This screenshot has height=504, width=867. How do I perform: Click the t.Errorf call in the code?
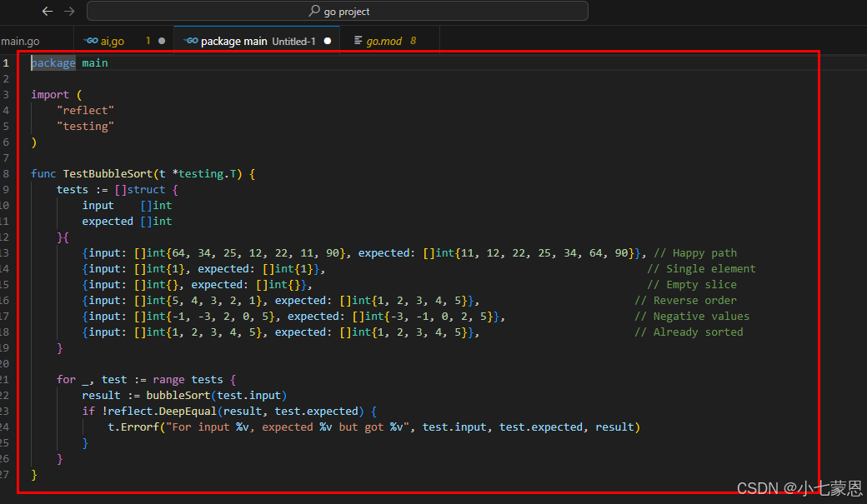137,427
